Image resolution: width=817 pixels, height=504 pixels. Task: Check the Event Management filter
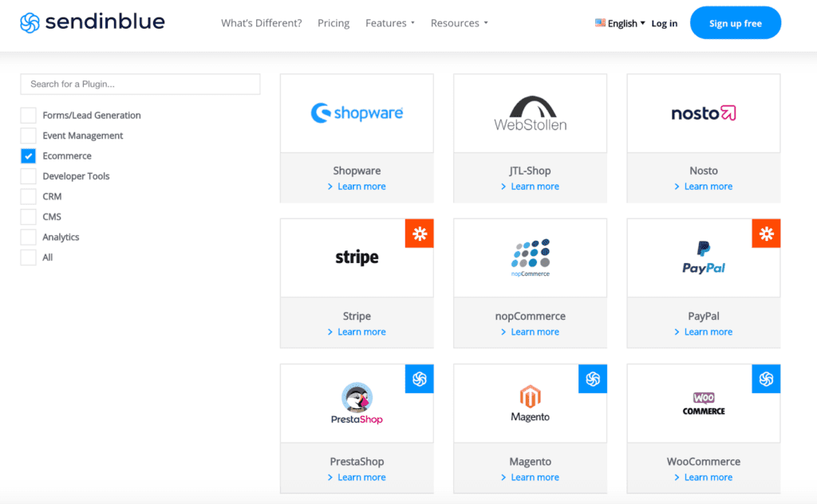28,136
